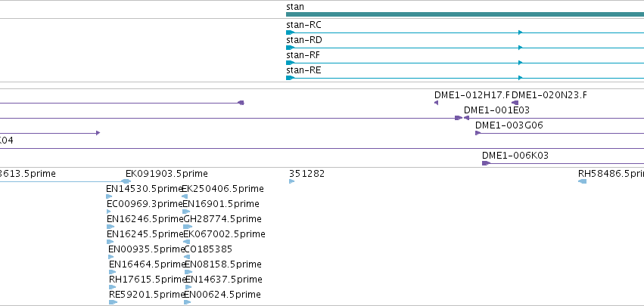Click the DME1-006K03 feature arrow

pyautogui.click(x=487, y=163)
